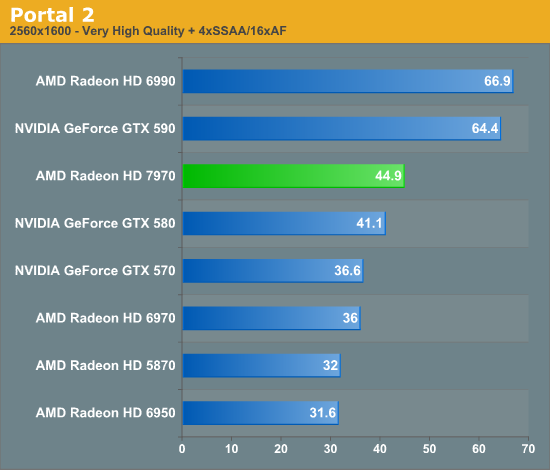Click the 31.6 bar value
The height and width of the screenshot is (470, 550).
[x=323, y=412]
